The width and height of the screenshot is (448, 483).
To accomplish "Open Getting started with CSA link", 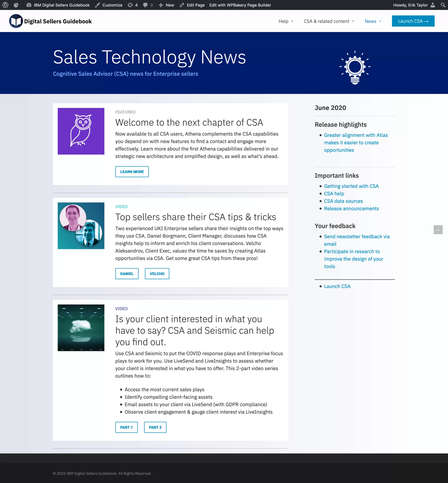I will tap(351, 186).
